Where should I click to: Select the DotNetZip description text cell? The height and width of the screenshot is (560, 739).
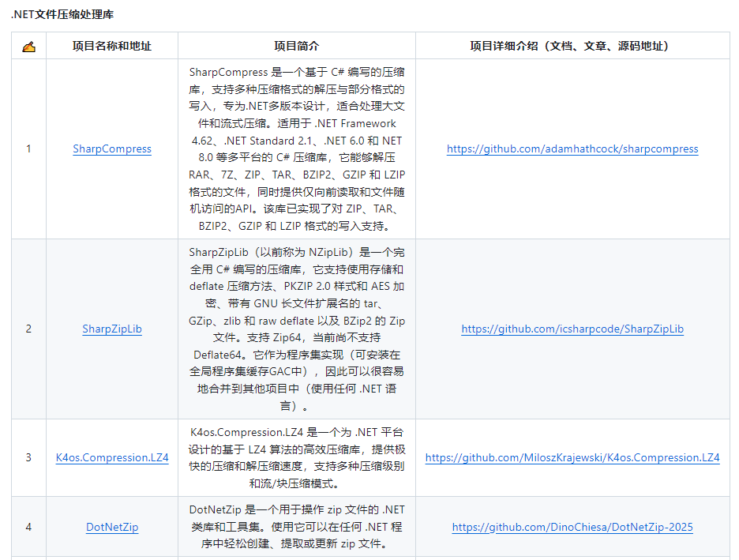click(296, 527)
